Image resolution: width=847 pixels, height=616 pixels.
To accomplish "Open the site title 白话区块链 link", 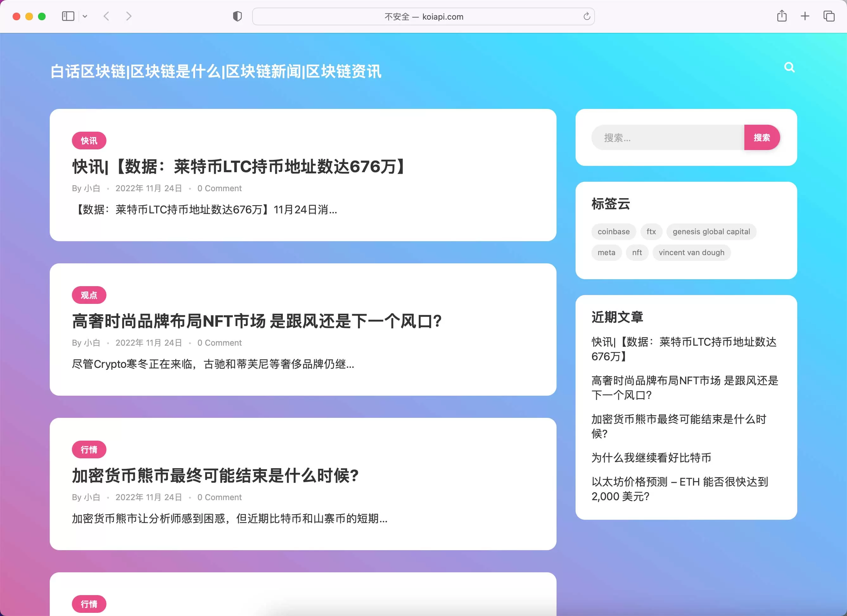I will [x=216, y=71].
